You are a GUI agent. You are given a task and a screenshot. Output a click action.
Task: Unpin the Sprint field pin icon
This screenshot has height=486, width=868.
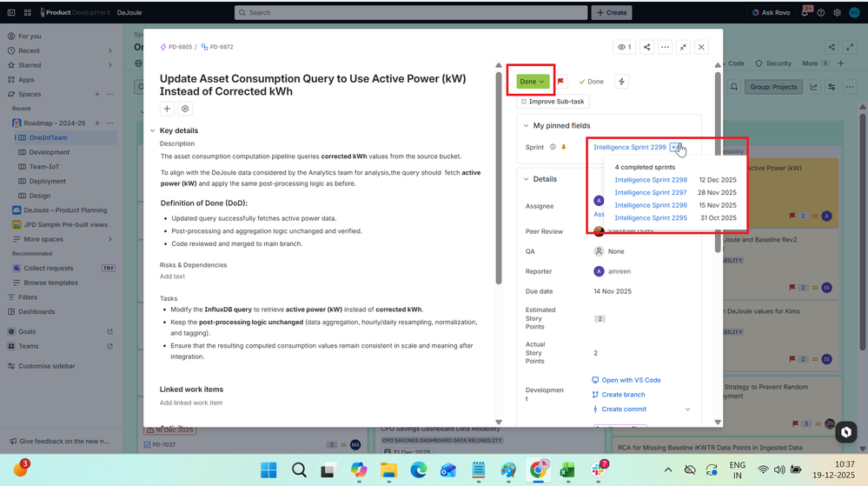[564, 147]
